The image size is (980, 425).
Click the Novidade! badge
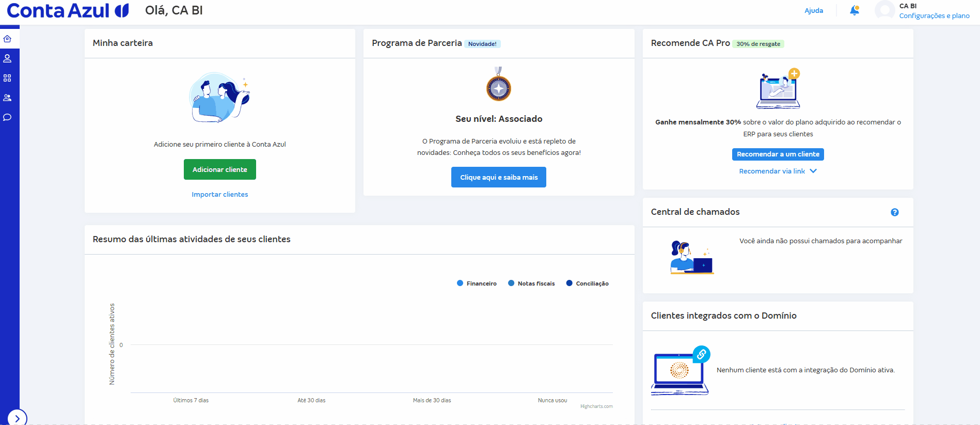click(x=482, y=44)
